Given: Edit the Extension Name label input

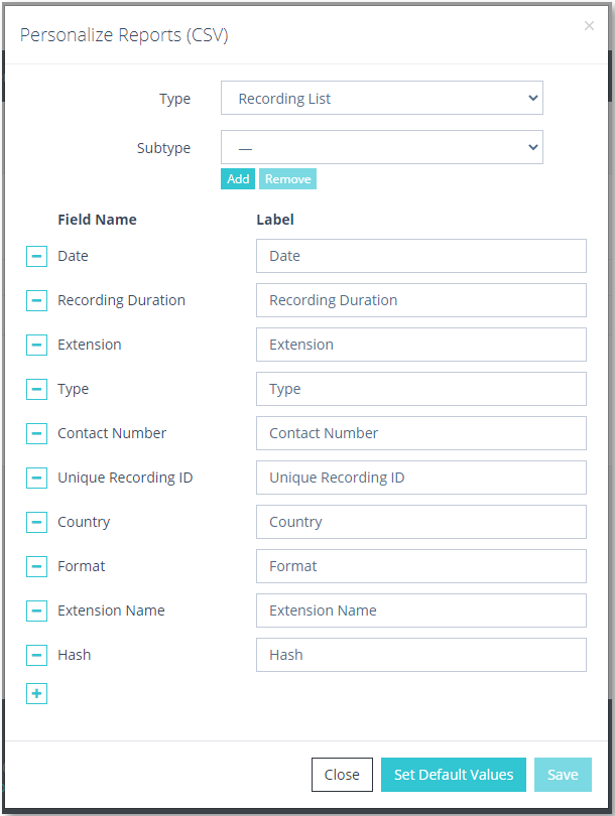Looking at the screenshot, I should [421, 610].
